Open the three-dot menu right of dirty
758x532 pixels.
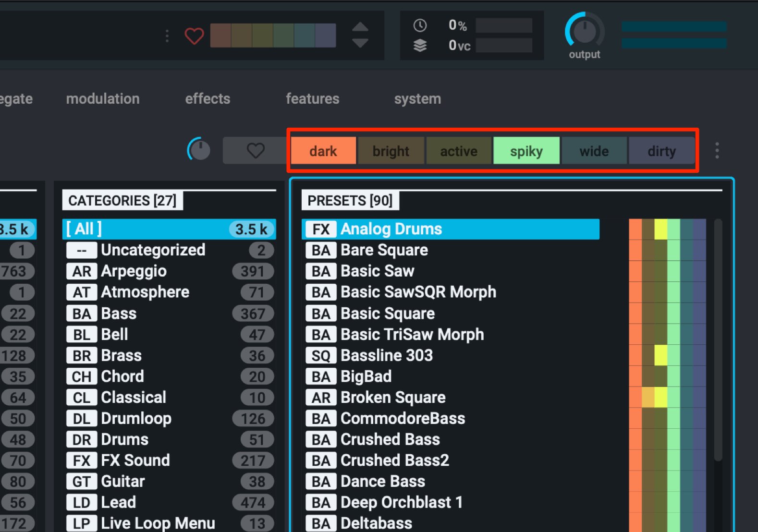tap(717, 151)
